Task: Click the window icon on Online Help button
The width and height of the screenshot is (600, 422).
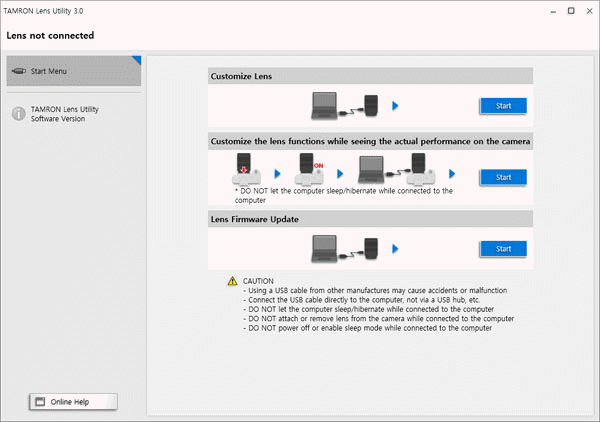Action: coord(40,402)
